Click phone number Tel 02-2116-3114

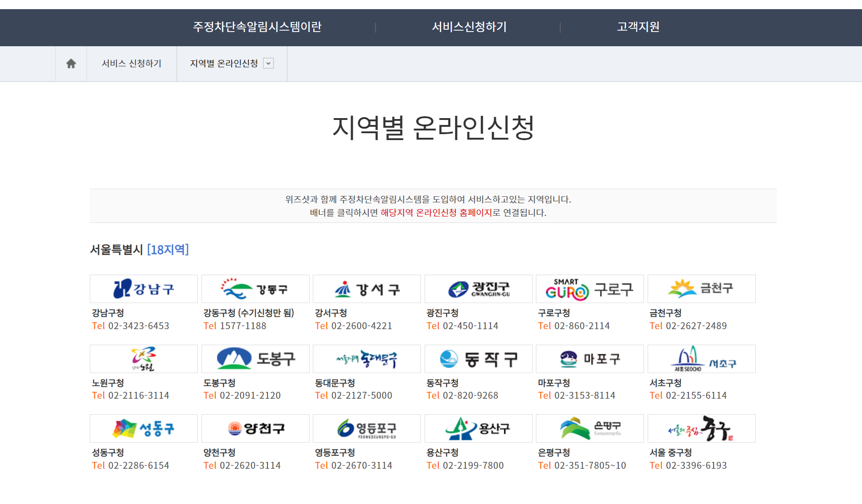pyautogui.click(x=131, y=396)
